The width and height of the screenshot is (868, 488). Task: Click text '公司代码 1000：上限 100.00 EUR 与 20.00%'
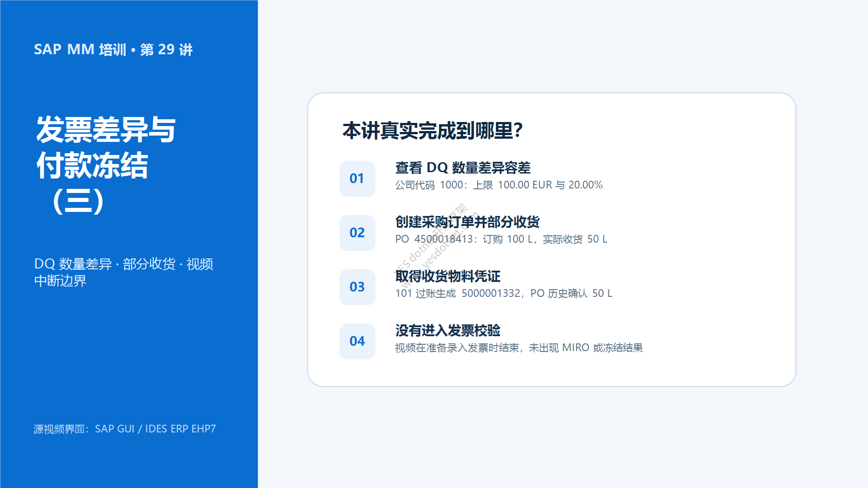pyautogui.click(x=499, y=185)
